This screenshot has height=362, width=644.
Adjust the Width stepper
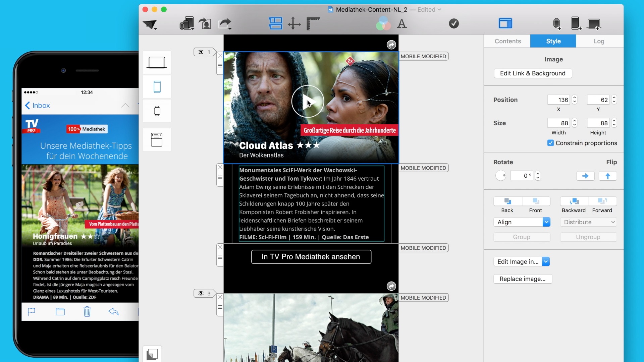[x=575, y=123]
